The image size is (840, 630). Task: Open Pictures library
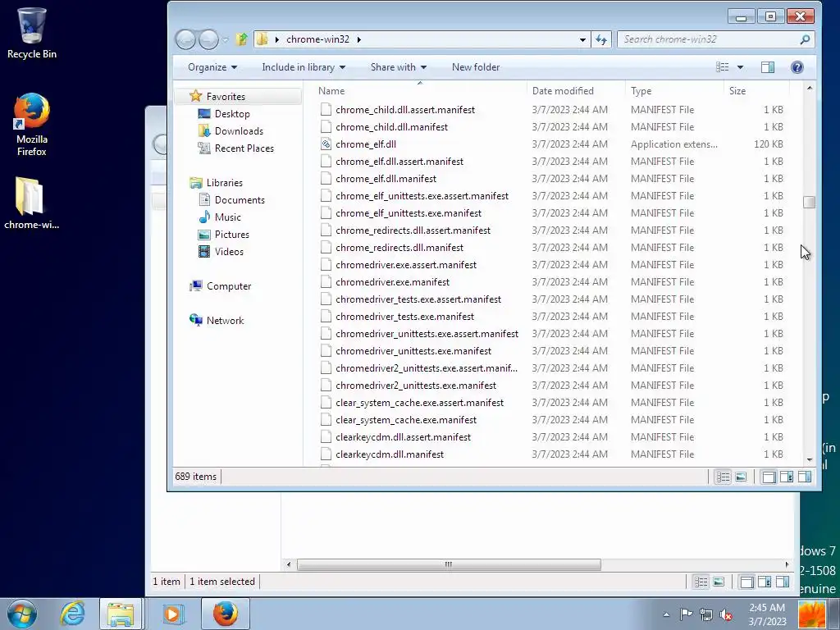point(231,234)
